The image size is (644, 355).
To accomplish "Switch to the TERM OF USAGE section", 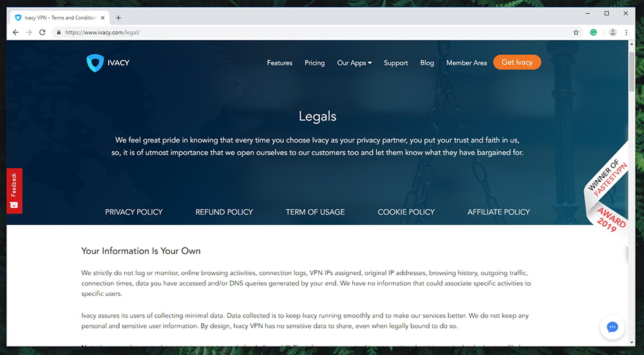I will (x=316, y=212).
